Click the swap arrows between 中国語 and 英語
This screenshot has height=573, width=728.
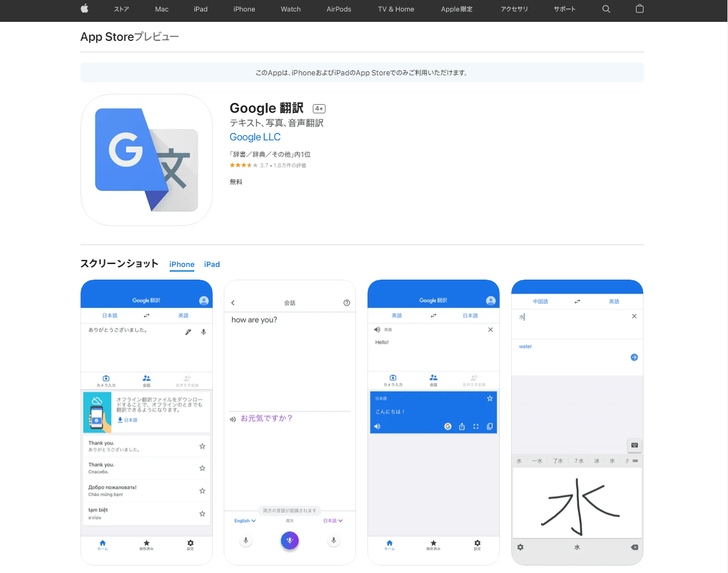tap(577, 301)
